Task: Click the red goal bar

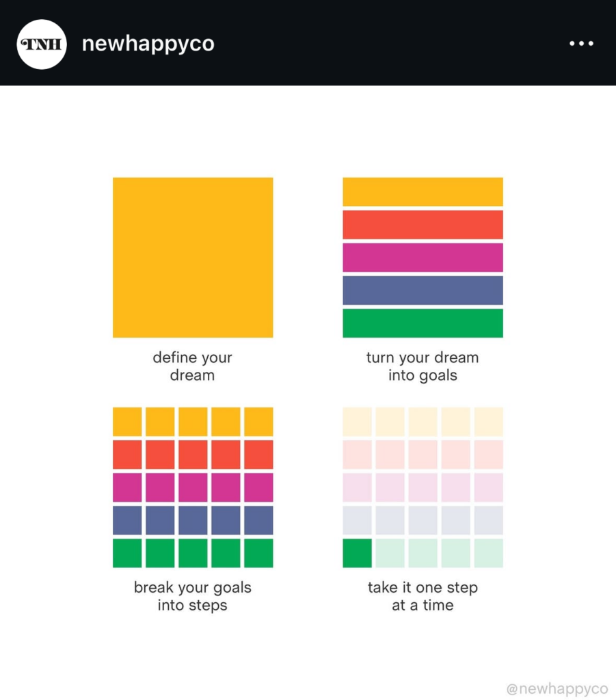Action: click(x=423, y=224)
